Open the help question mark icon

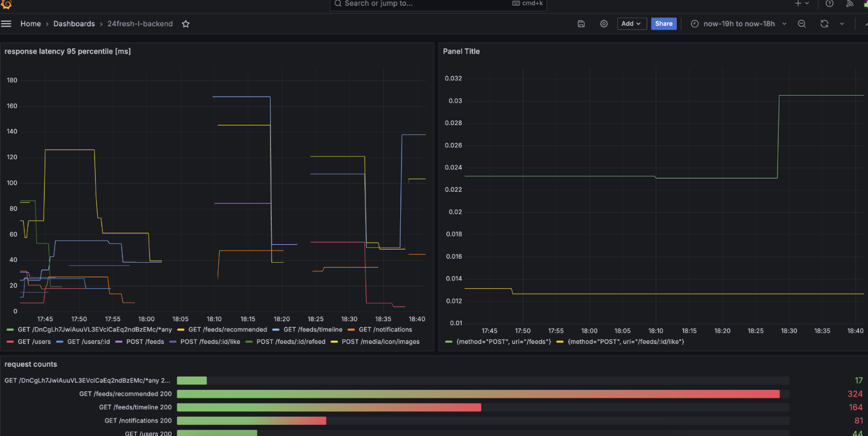pyautogui.click(x=830, y=4)
